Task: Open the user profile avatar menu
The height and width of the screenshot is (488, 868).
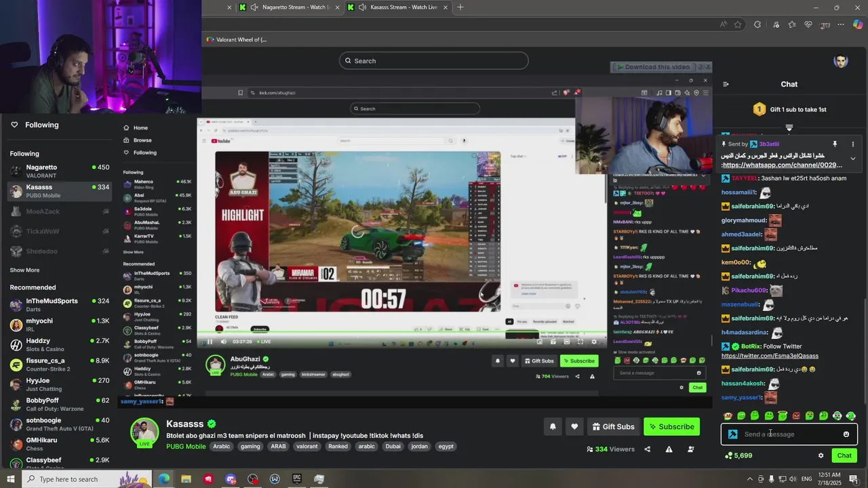Action: pyautogui.click(x=841, y=61)
